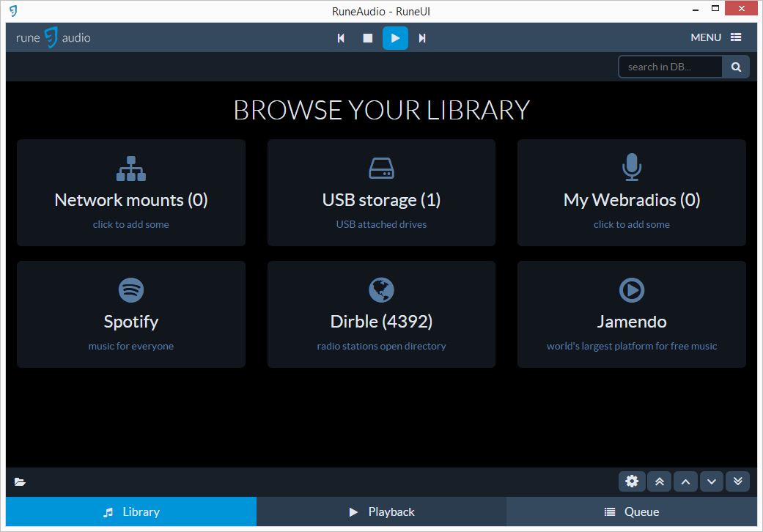Open the MENU dropdown
Image resolution: width=763 pixels, height=532 pixels.
[716, 37]
